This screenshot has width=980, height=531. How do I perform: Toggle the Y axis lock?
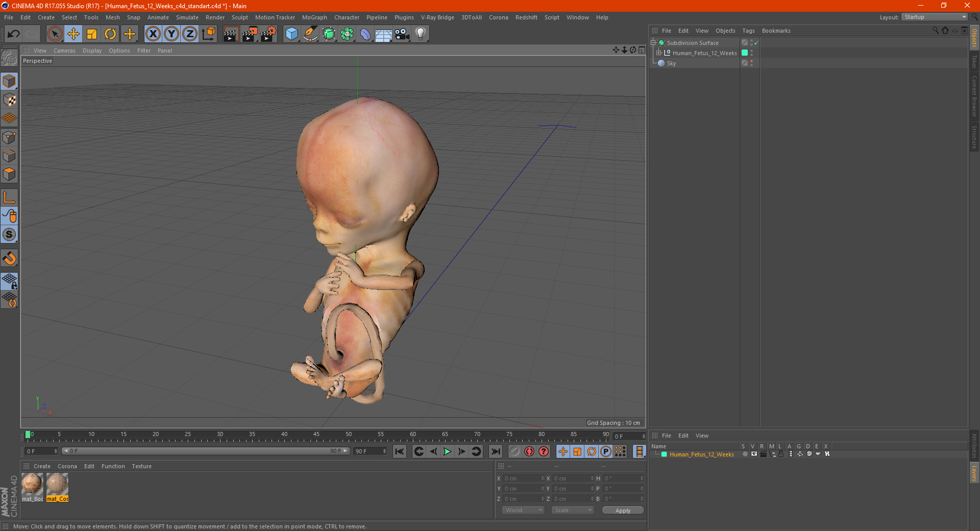coord(171,34)
